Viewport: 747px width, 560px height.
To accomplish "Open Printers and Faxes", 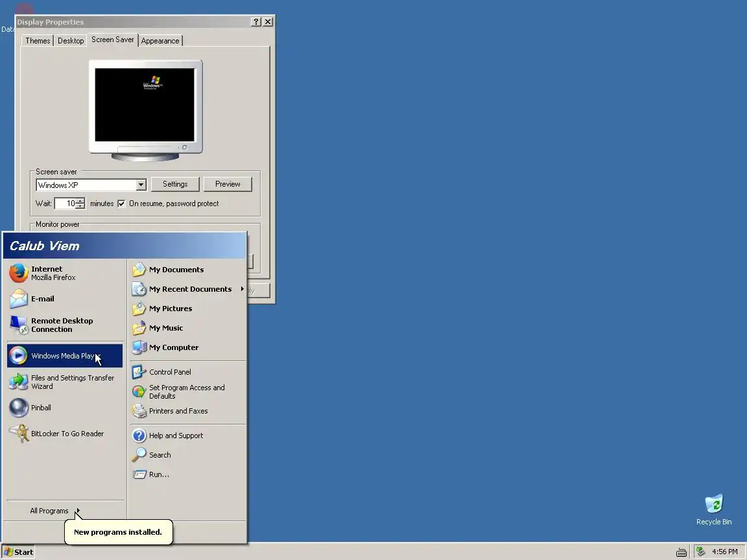I will pyautogui.click(x=187, y=411).
